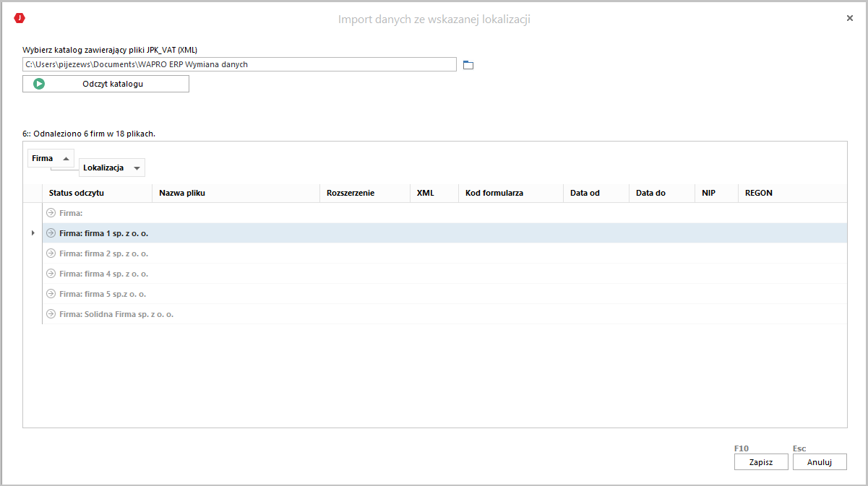Image resolution: width=868 pixels, height=486 pixels.
Task: Click the folder browse icon
Action: pyautogui.click(x=468, y=65)
